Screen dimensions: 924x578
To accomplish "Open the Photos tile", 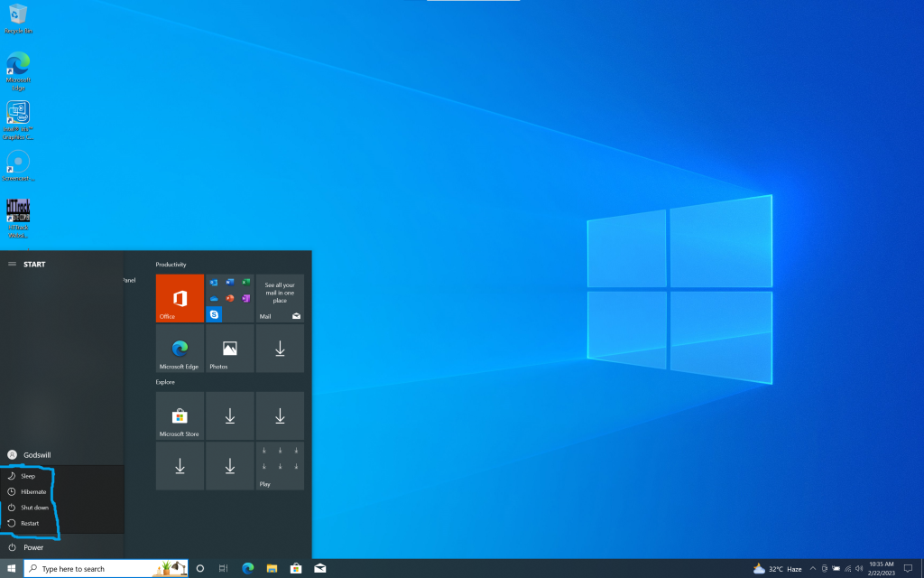I will click(x=230, y=349).
